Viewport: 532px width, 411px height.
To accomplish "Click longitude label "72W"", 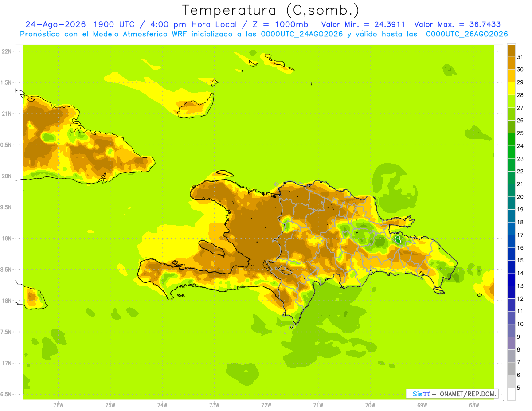I will click(266, 406).
